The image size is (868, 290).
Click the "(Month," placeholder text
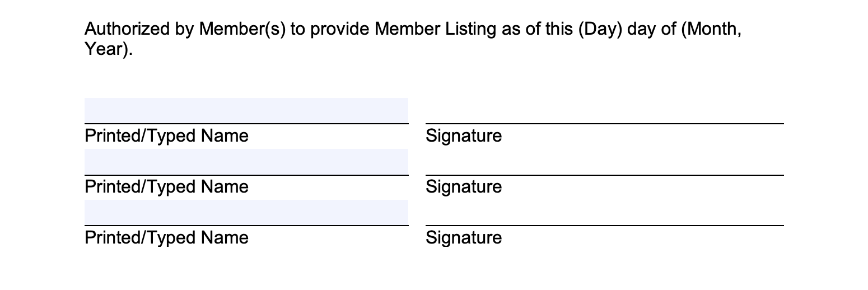(x=711, y=29)
